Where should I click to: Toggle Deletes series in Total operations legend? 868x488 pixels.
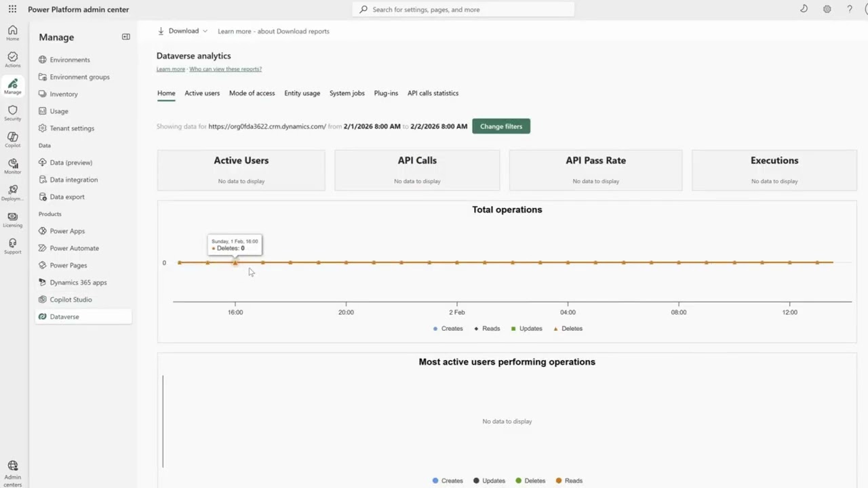[x=568, y=329]
